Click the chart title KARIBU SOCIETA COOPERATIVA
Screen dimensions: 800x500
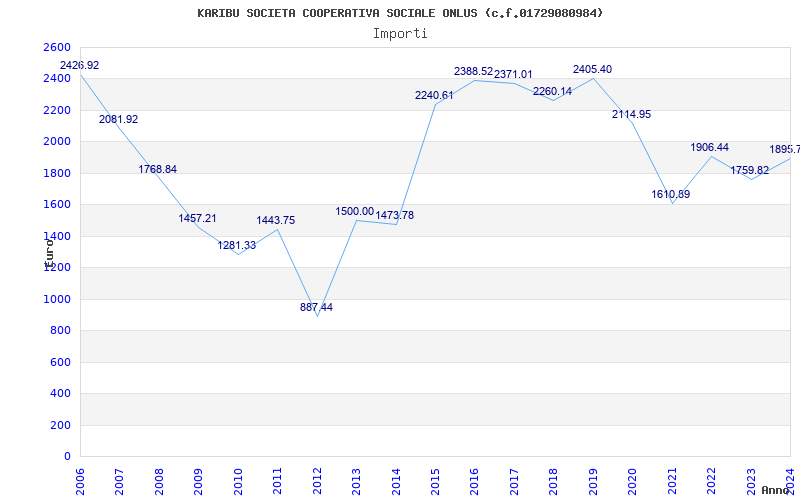click(400, 13)
